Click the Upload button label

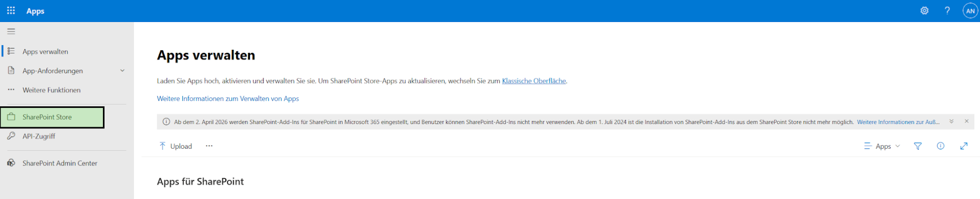[181, 147]
